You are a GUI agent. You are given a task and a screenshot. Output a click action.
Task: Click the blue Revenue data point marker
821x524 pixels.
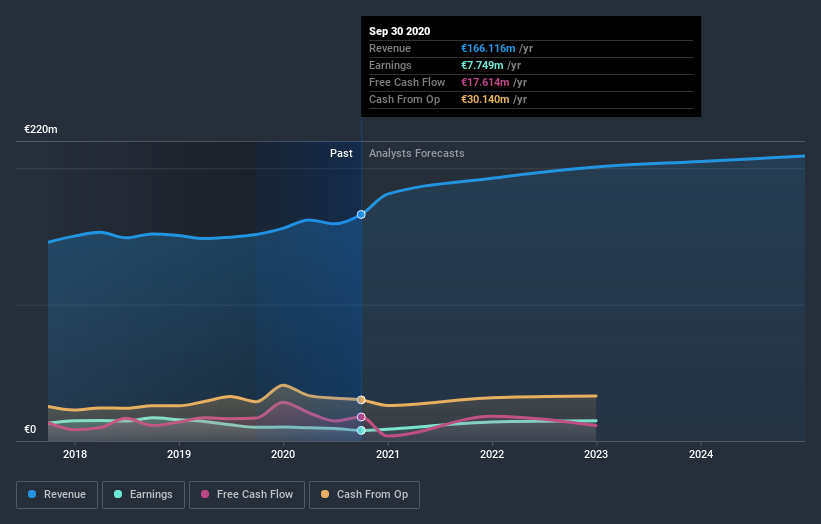point(361,215)
